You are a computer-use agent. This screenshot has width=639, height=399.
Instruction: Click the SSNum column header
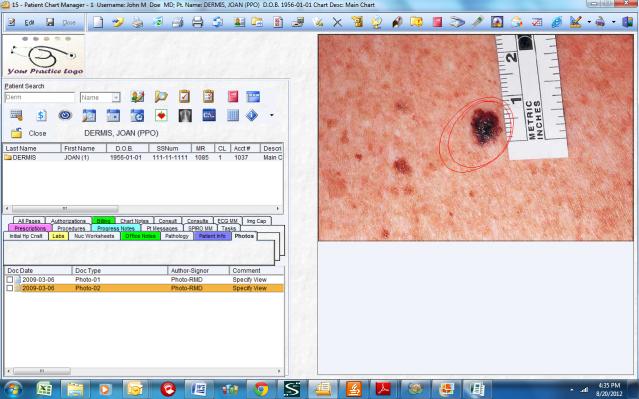click(170, 148)
